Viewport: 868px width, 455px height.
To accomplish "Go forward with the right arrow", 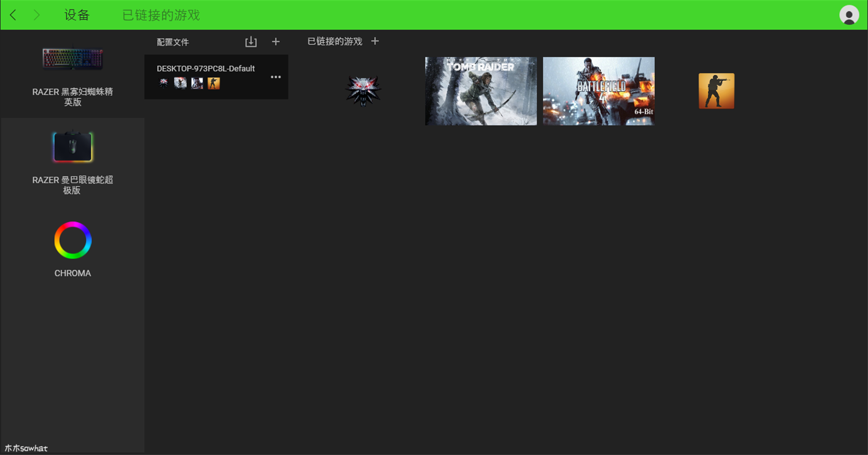I will (36, 15).
